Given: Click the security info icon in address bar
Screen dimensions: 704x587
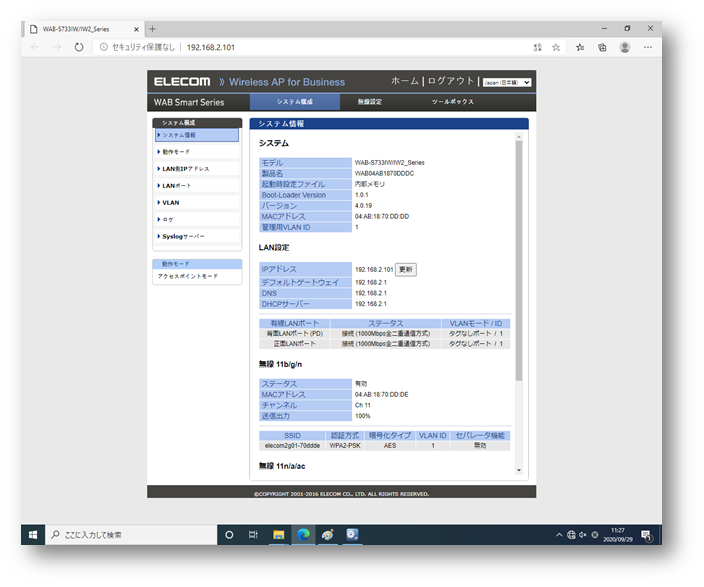Looking at the screenshot, I should click(104, 47).
